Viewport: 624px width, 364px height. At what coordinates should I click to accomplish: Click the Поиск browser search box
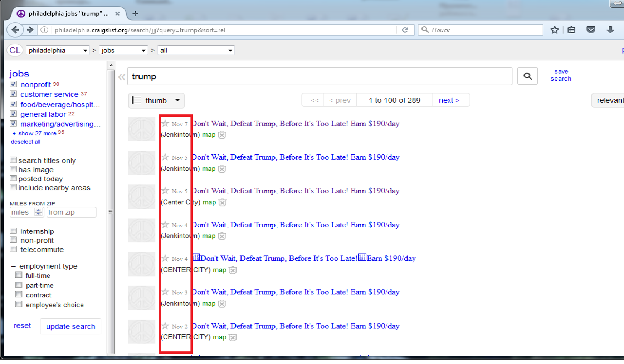pos(481,30)
